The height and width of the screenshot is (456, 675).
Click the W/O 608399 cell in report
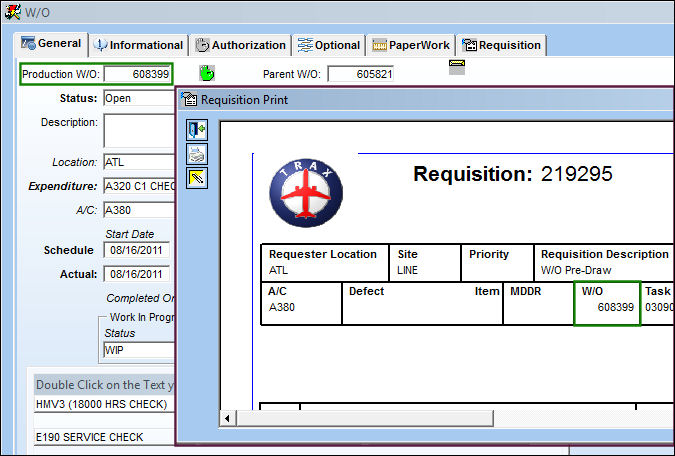tap(607, 303)
